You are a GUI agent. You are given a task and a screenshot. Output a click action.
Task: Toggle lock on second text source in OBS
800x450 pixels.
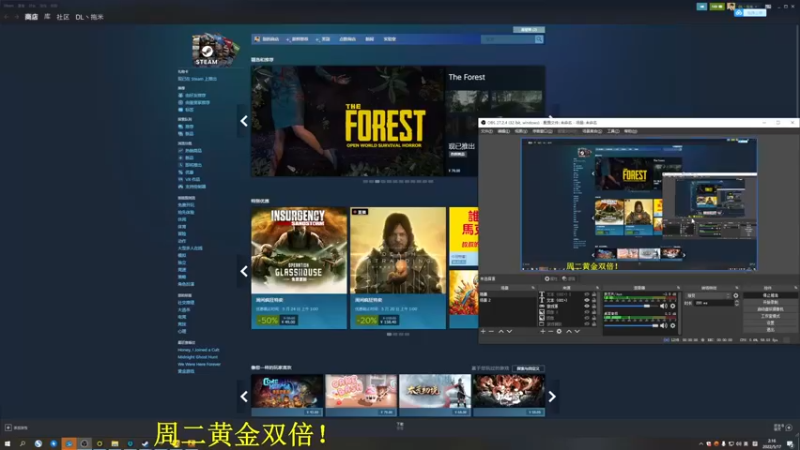point(594,301)
